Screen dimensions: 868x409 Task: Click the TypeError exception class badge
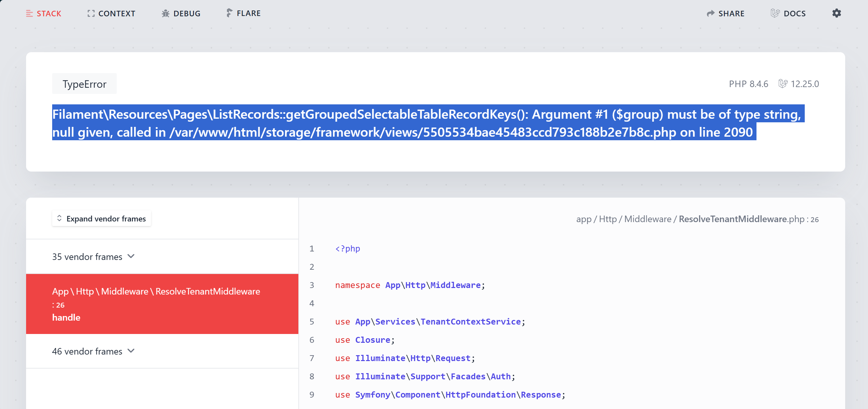click(84, 84)
